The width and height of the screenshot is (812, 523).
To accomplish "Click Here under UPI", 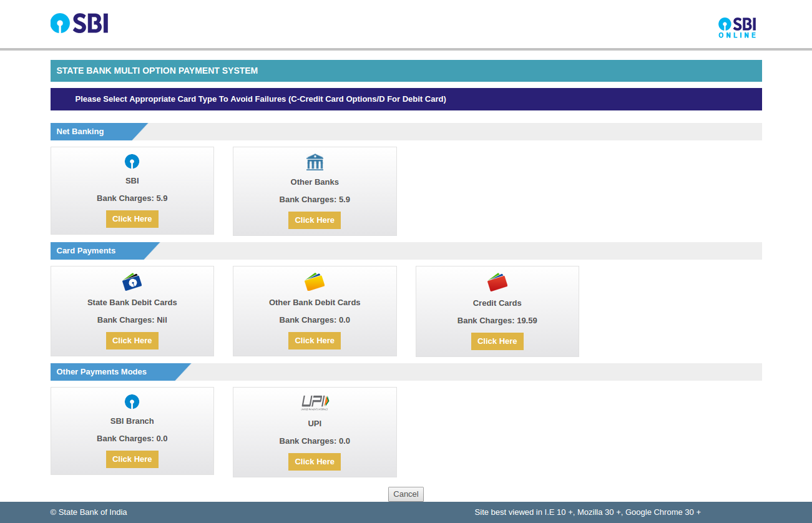I will tap(315, 462).
